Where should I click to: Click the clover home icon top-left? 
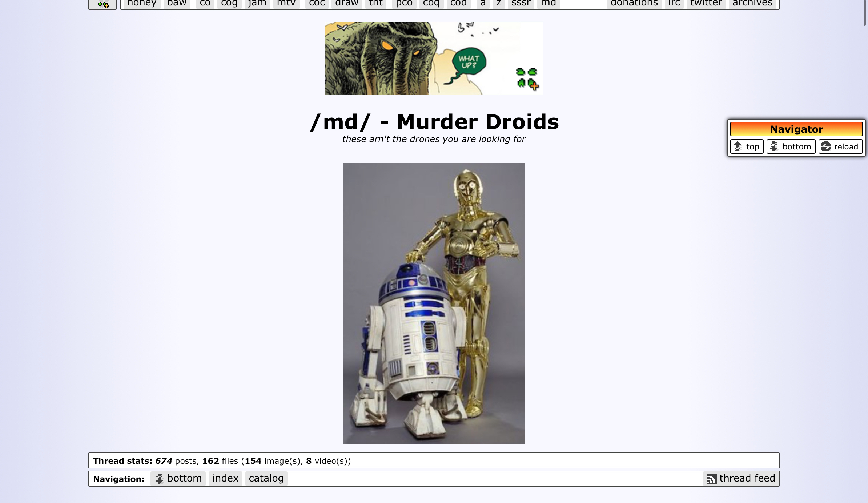(103, 4)
